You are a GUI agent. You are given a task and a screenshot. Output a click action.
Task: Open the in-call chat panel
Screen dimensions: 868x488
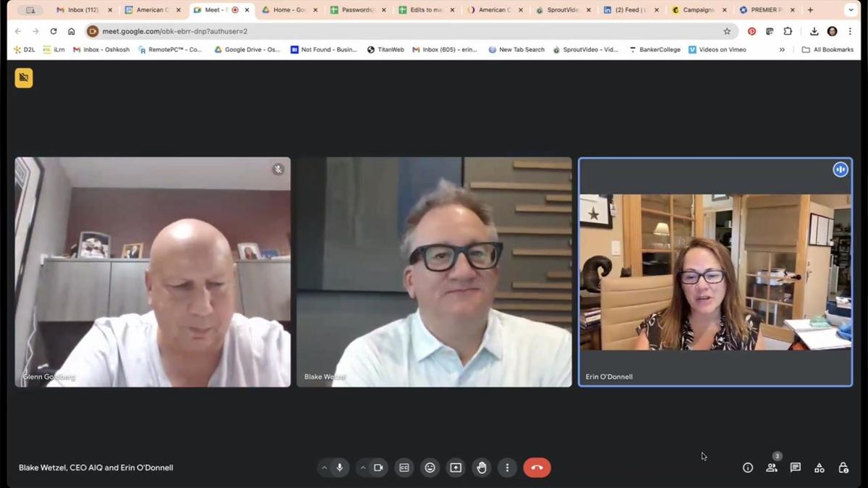coord(796,468)
